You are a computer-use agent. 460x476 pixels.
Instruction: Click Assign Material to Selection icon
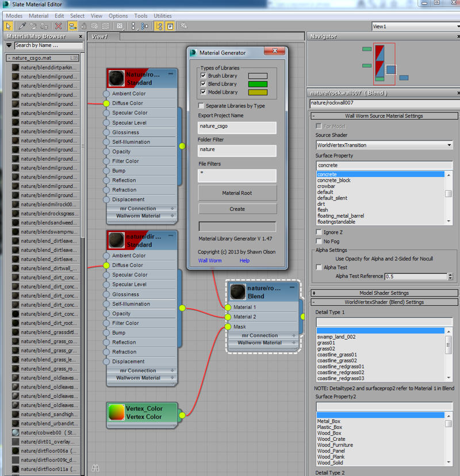coord(44,26)
